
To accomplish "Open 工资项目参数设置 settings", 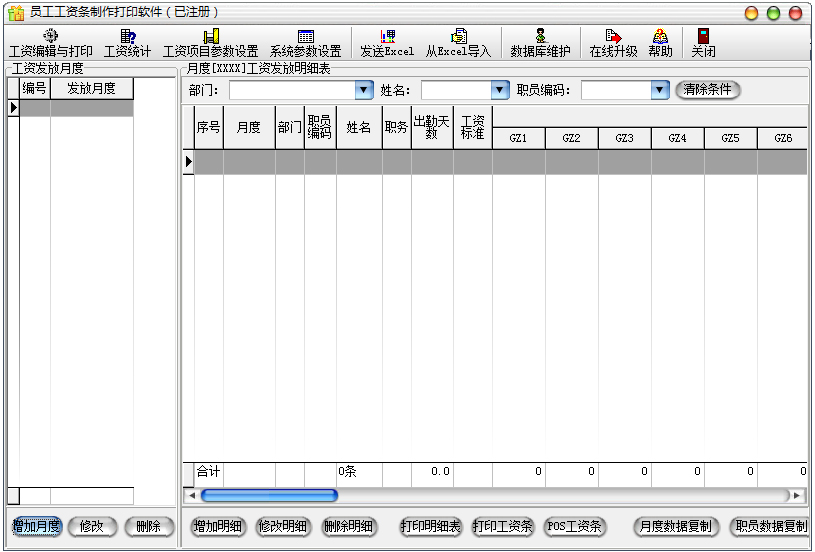I will (210, 42).
